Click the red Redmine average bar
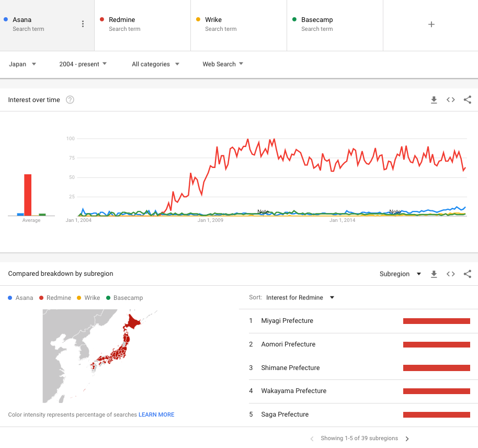This screenshot has height=448, width=478. [x=28, y=195]
